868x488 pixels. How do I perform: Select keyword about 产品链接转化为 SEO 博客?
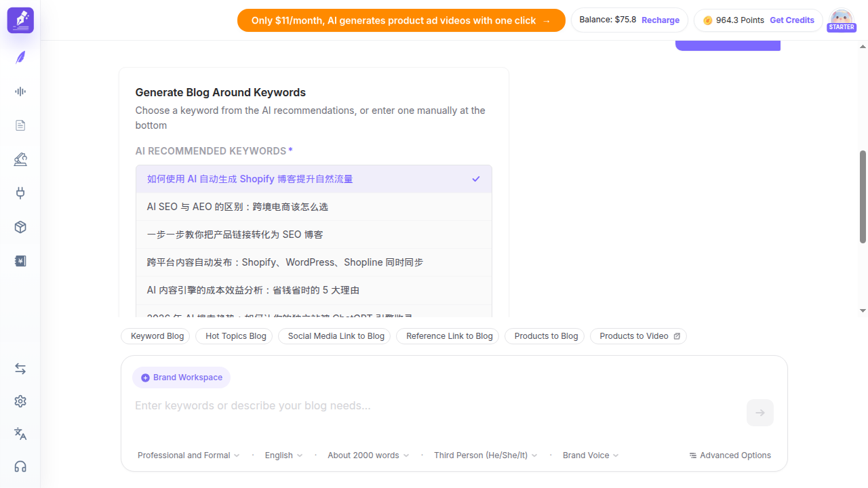[314, 235]
